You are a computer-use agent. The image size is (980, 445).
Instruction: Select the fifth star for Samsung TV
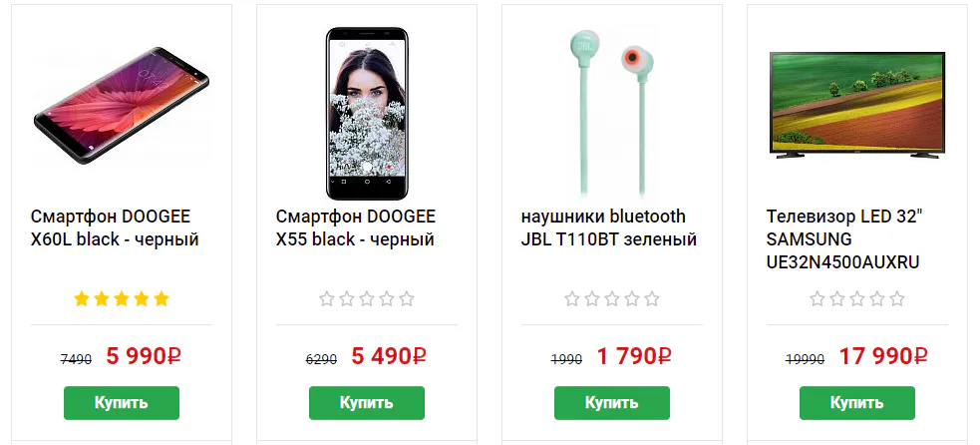(897, 298)
